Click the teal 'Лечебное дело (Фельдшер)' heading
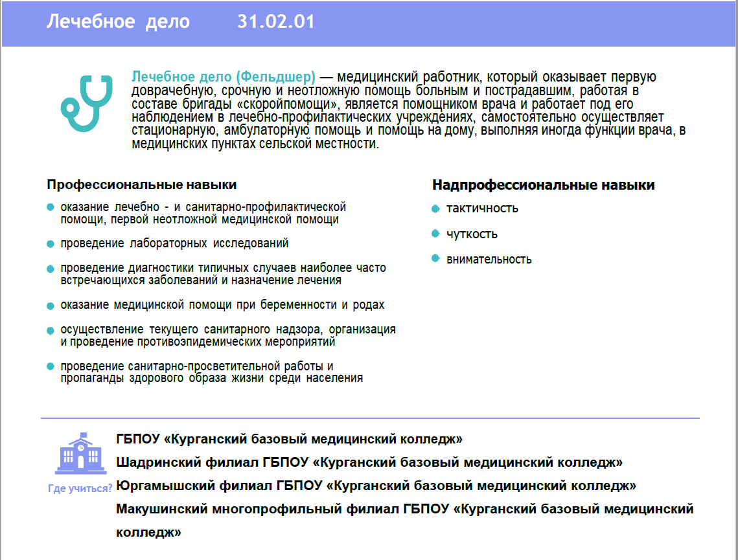 coord(224,76)
